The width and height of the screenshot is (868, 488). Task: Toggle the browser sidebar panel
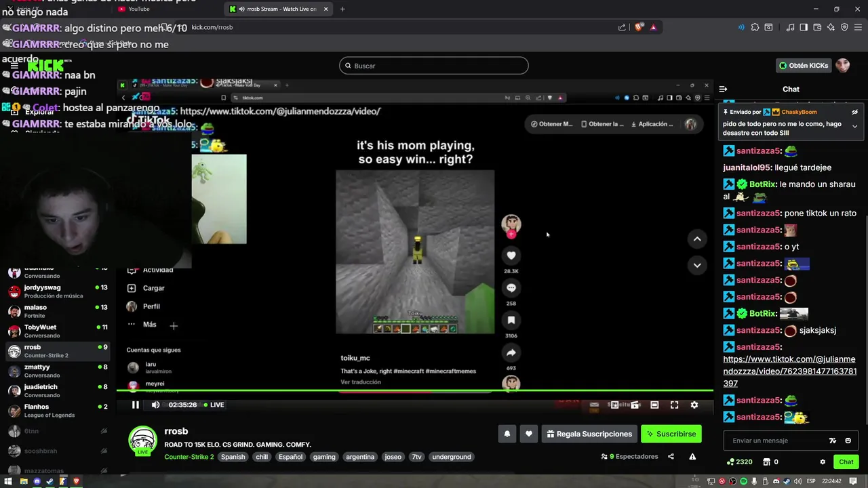(804, 27)
